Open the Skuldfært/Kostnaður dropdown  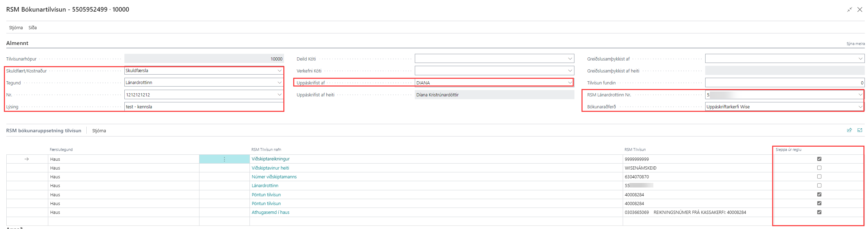[279, 71]
